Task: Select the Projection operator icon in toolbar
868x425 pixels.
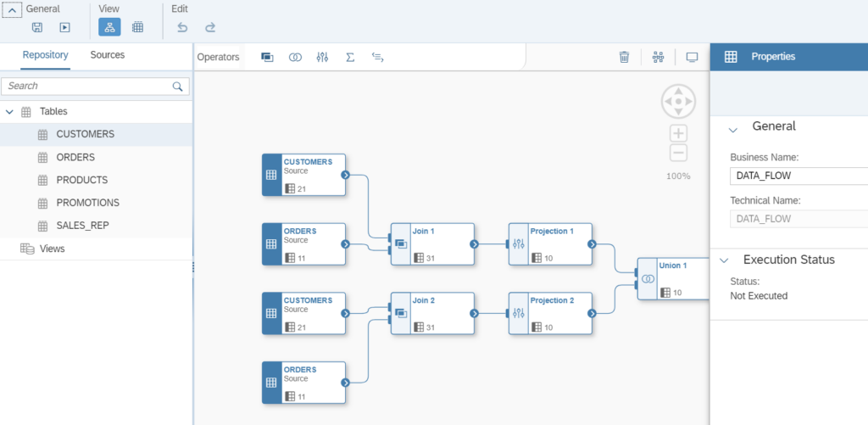Action: coord(322,58)
